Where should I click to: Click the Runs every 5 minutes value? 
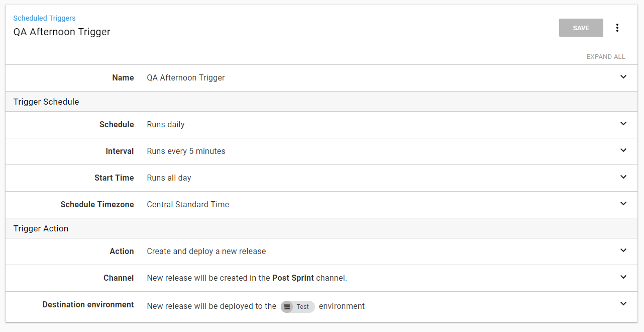tap(186, 151)
